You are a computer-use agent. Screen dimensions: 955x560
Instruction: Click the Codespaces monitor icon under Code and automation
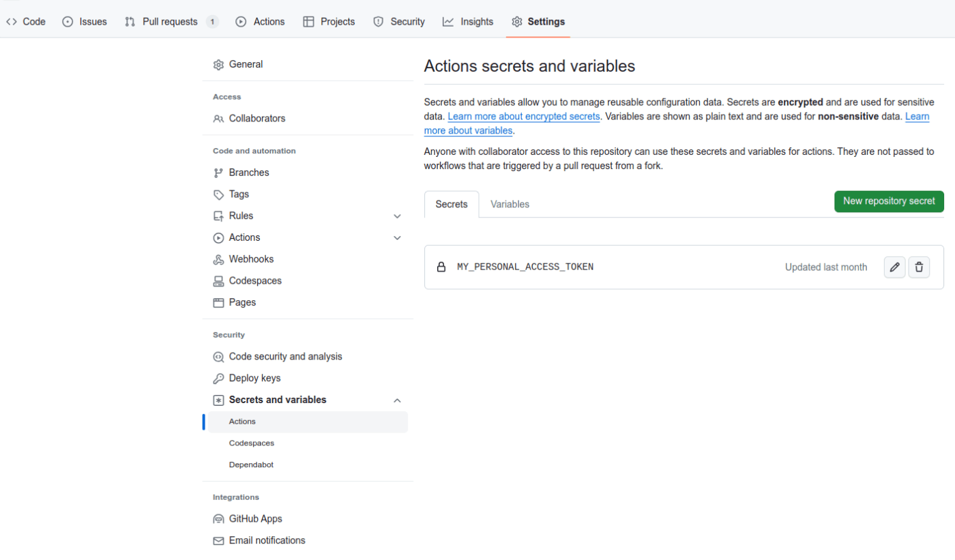(x=218, y=281)
